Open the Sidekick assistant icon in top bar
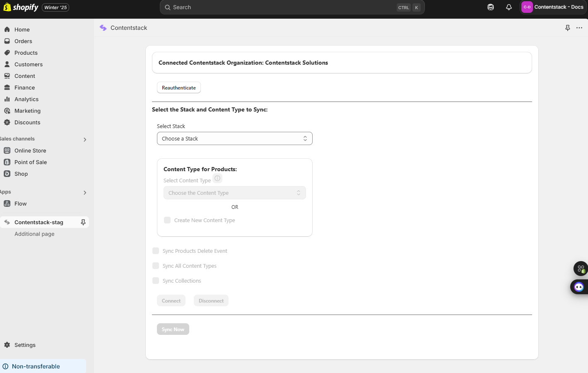 pyautogui.click(x=490, y=7)
